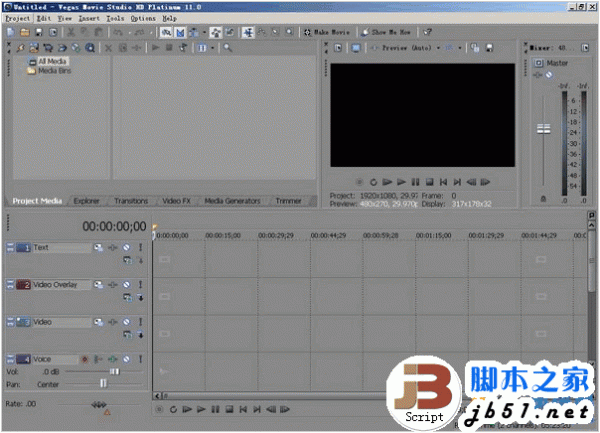Click the Auto Preview icon in Project Media
Viewport: 600px width, 433px height.
(x=183, y=48)
